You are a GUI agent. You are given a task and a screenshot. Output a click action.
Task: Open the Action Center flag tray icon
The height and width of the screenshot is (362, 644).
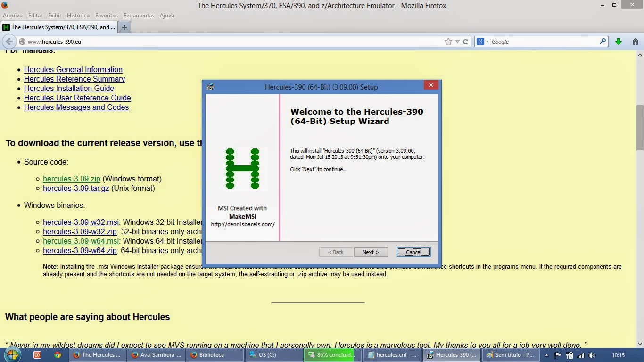[x=558, y=355]
